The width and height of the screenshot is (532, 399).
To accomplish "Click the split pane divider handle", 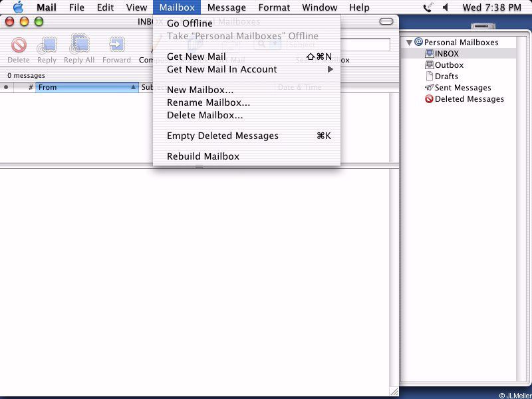I will pyautogui.click(x=199, y=167).
